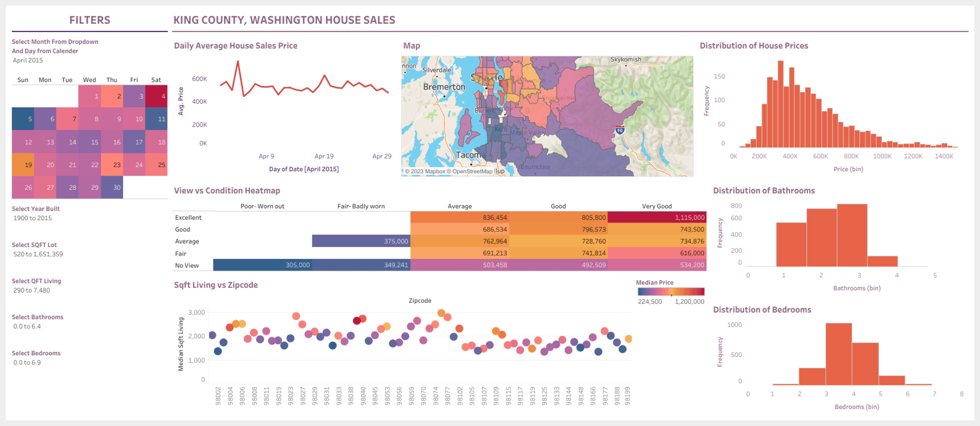Choose calendar day 11 under Sat
The height and width of the screenshot is (426, 980).
[x=156, y=119]
